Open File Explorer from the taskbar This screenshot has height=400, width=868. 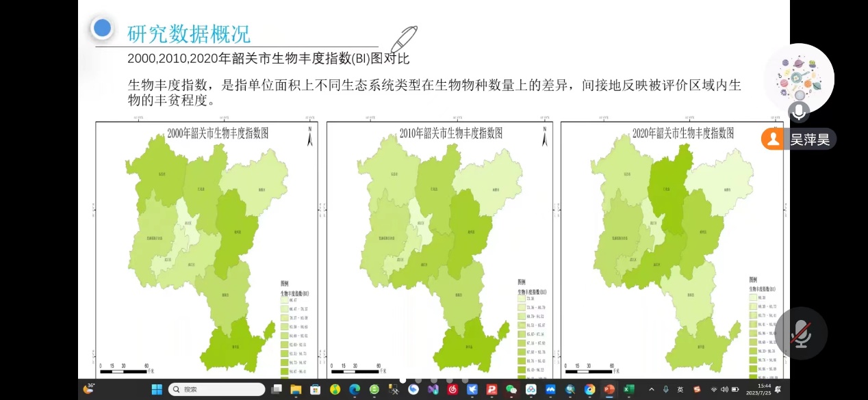pos(296,389)
